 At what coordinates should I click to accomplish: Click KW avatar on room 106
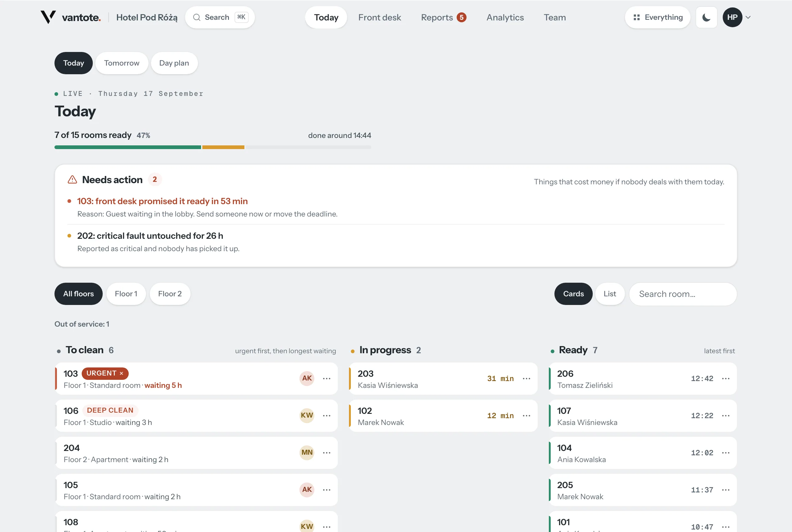(x=307, y=415)
